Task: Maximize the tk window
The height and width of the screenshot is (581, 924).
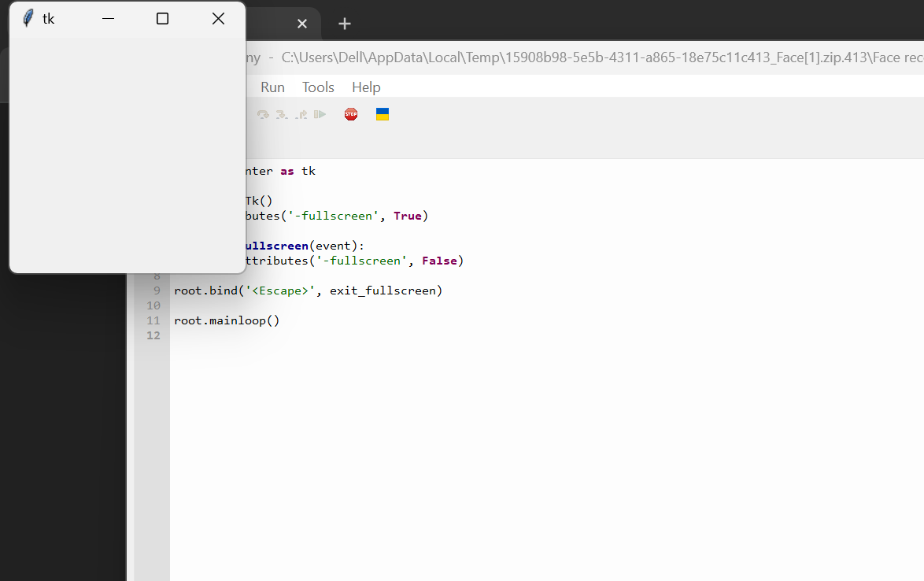Action: (162, 19)
